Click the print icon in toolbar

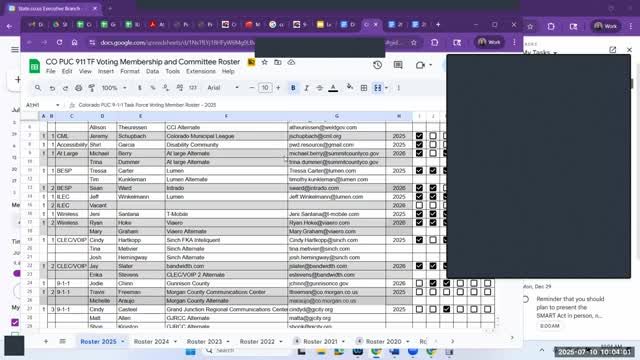(x=79, y=88)
